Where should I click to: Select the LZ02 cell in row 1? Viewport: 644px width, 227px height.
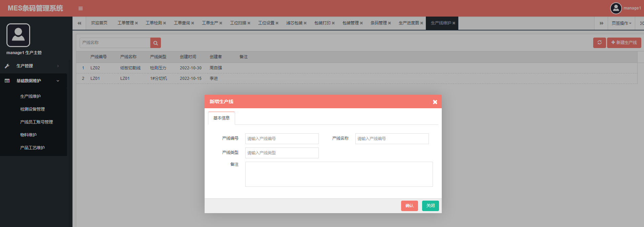point(95,68)
